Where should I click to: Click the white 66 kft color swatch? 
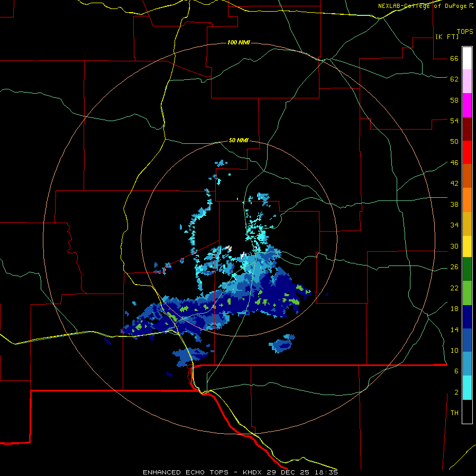point(467,58)
